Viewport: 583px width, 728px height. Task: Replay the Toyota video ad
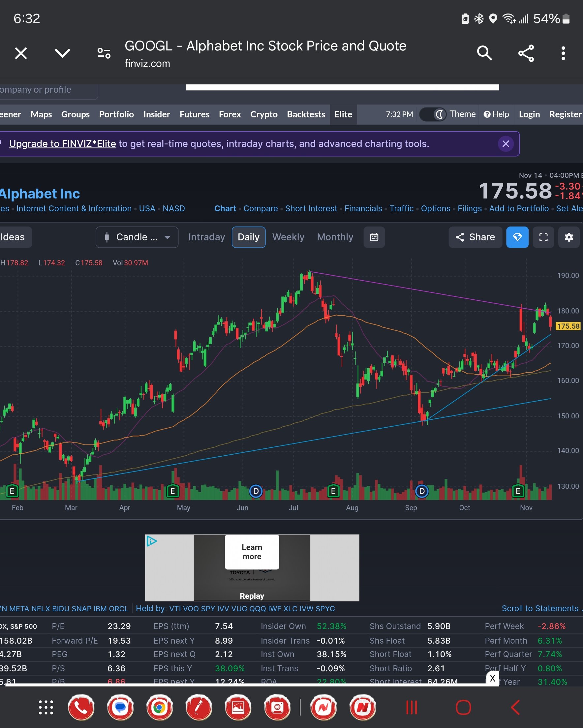(252, 596)
